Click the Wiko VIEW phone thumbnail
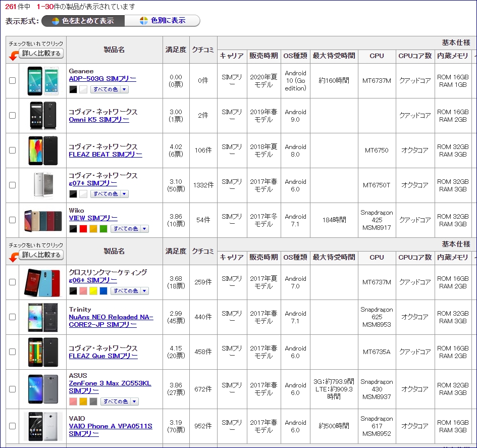This screenshot has width=477, height=448. pos(43,220)
